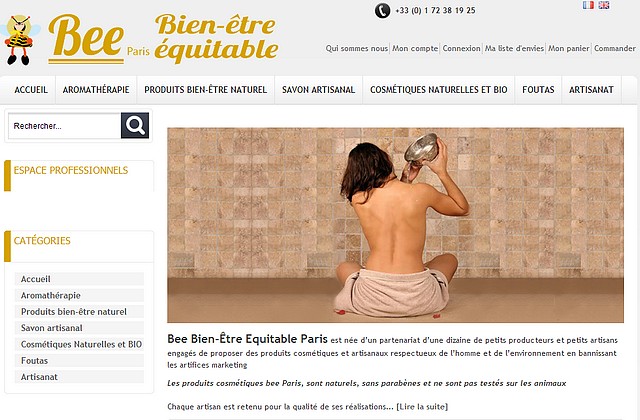This screenshot has height=420, width=640.
Task: Switch language with the French flag
Action: 588,5
